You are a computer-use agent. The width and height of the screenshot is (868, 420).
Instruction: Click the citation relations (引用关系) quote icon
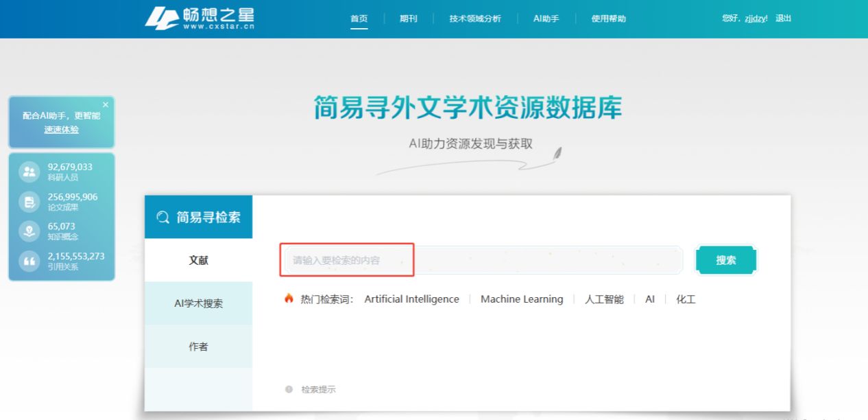[x=29, y=261]
